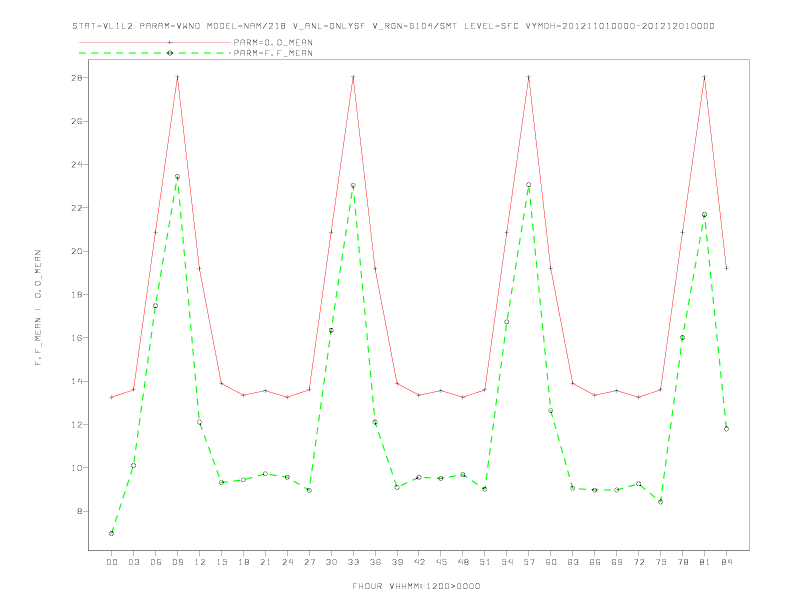This screenshot has width=792, height=612.
Task: Click the x-axis tick label 51
Action: (x=485, y=562)
